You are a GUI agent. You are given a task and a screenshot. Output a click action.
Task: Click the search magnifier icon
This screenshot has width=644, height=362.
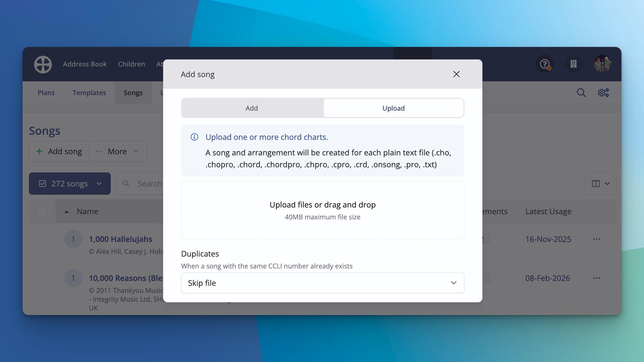coord(581,92)
